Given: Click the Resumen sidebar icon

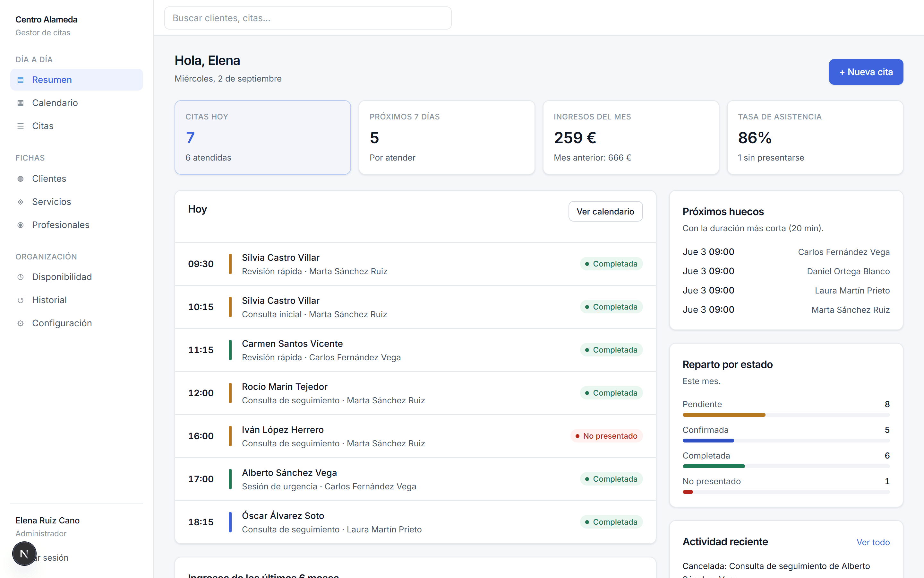Looking at the screenshot, I should (21, 80).
